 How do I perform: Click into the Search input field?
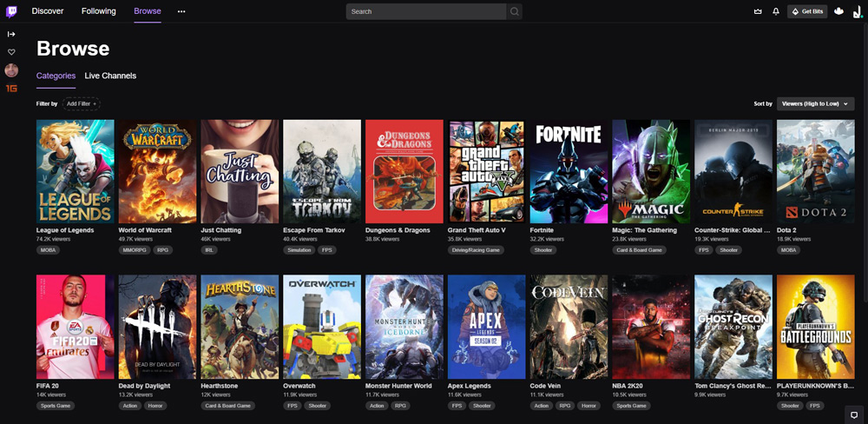tap(426, 11)
